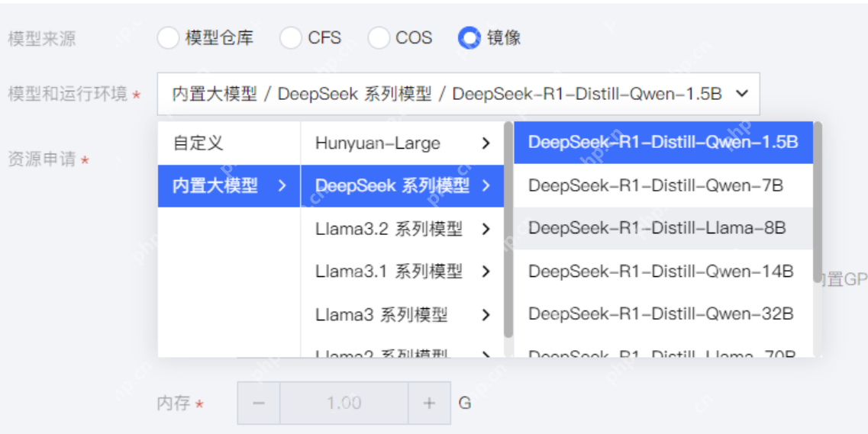
Task: Click the model series column scrollbar
Action: (508, 230)
